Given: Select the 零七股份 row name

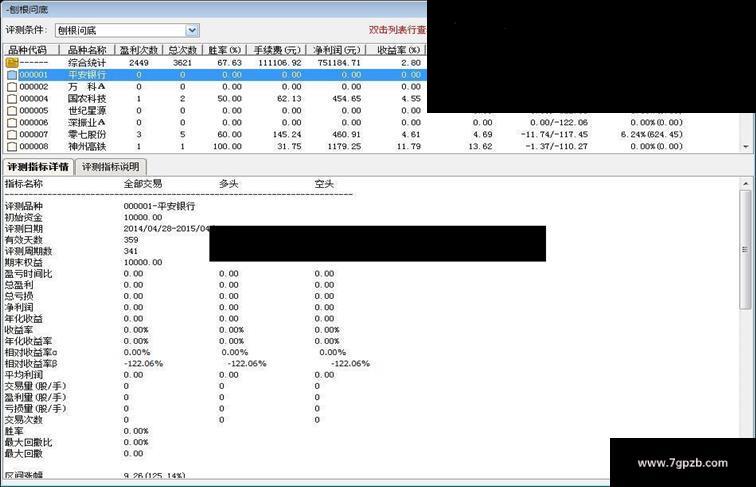Looking at the screenshot, I should (x=87, y=135).
